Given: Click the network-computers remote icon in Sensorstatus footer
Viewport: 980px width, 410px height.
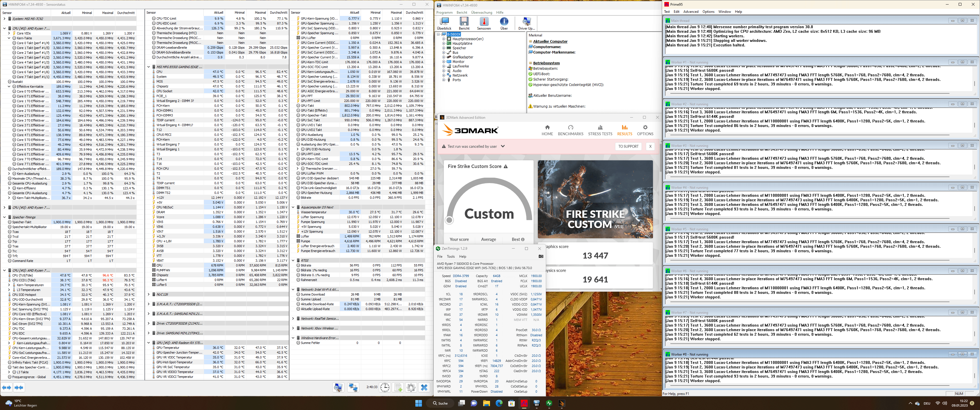Looking at the screenshot, I should 353,387.
